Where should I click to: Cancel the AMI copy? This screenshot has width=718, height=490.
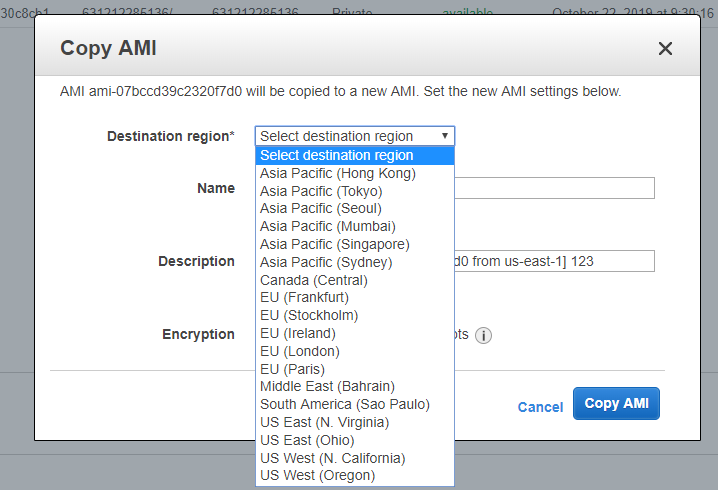[540, 407]
